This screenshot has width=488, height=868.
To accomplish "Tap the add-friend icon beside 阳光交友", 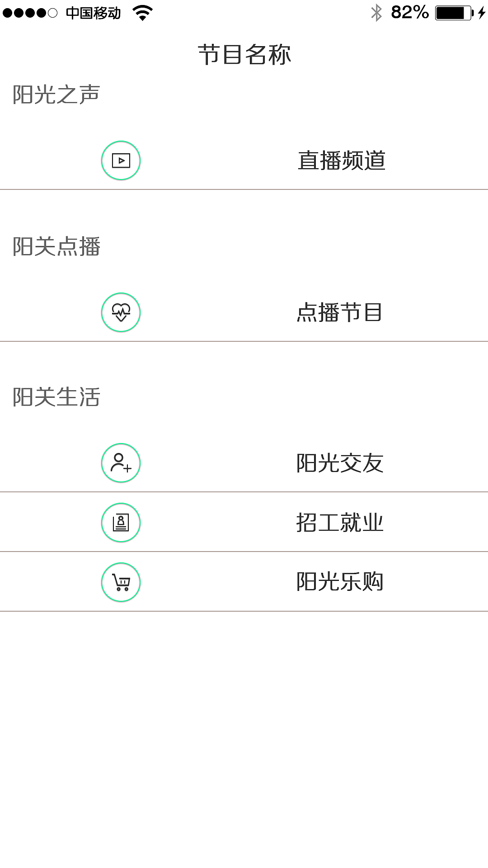I will [x=121, y=462].
